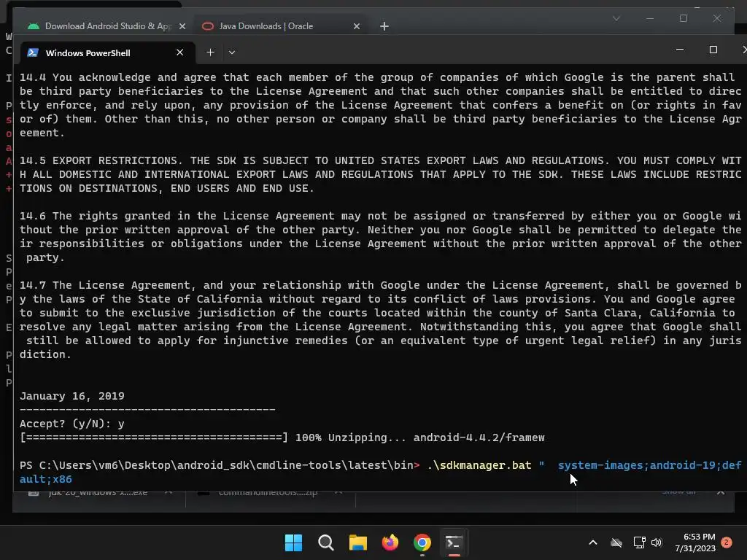Screen dimensions: 747x560
Task: Click the PowerShell icon in terminal tab
Action: point(33,52)
